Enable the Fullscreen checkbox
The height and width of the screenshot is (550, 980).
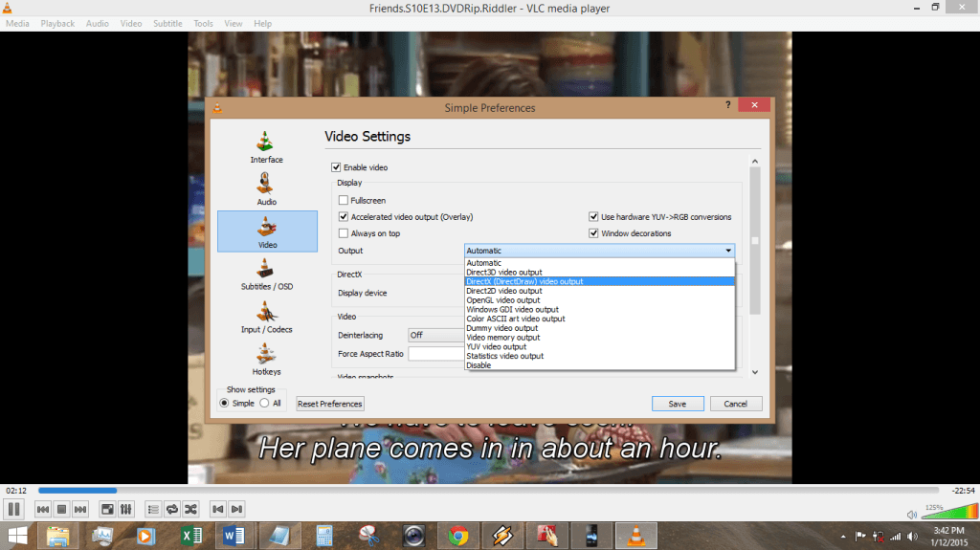coord(344,200)
